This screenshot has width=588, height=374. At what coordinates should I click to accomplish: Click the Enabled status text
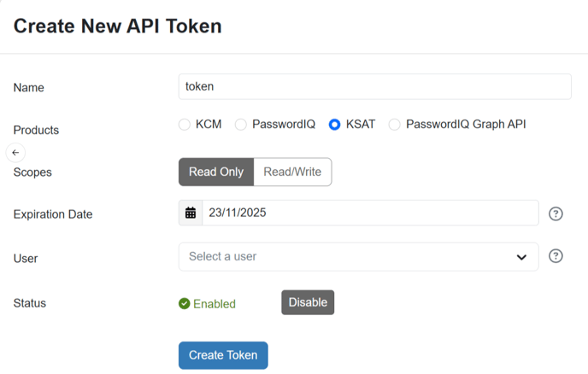click(215, 304)
